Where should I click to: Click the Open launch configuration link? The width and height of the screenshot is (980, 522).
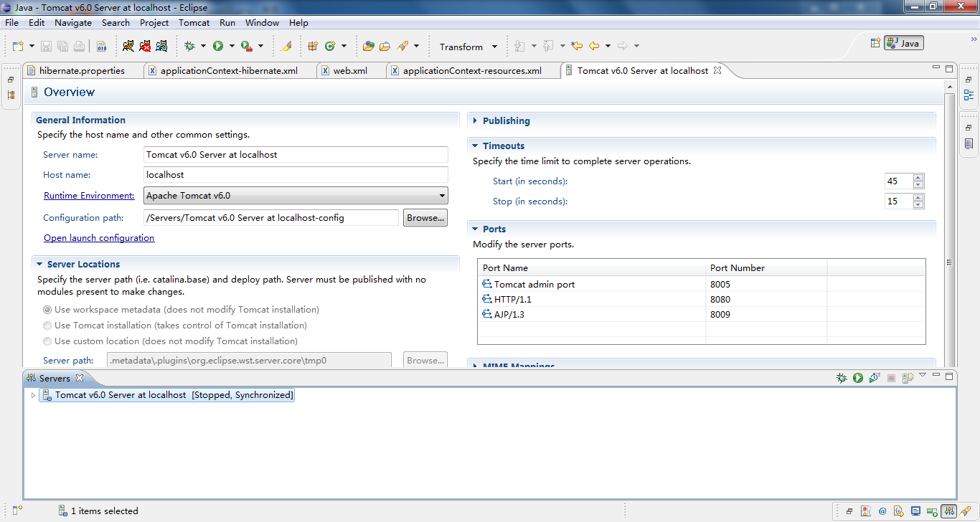click(99, 238)
